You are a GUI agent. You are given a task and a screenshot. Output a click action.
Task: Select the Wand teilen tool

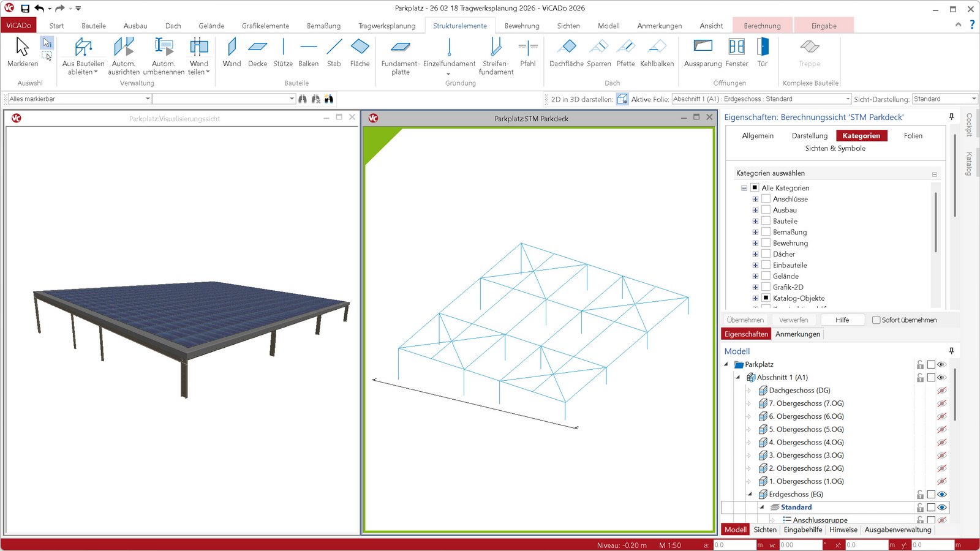point(198,56)
